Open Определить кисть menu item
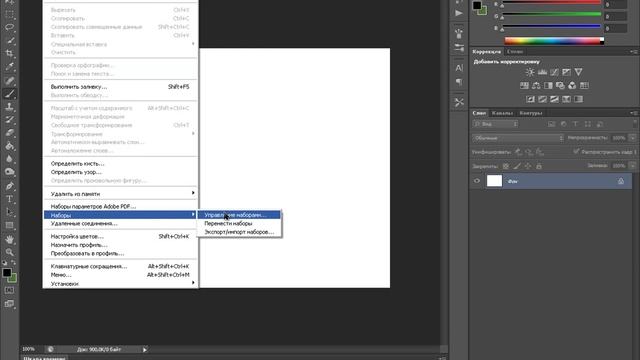Viewport: 640px width, 360px height. (120, 163)
